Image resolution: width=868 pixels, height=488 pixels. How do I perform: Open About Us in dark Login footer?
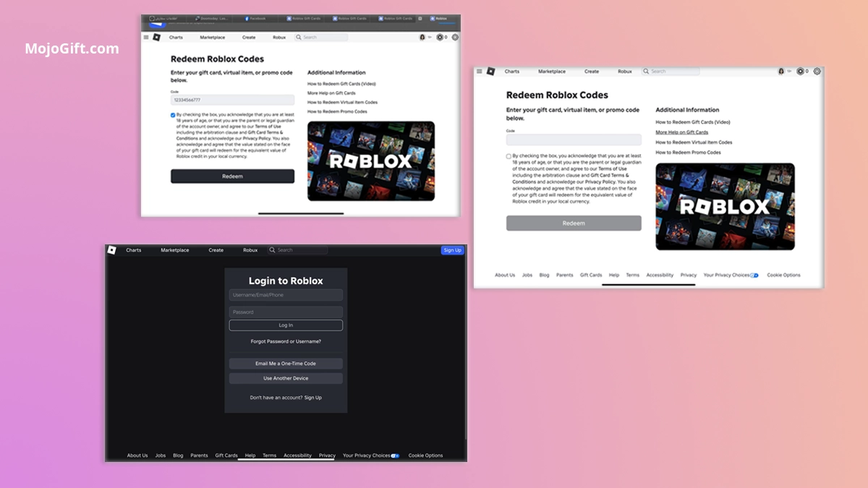pyautogui.click(x=137, y=455)
